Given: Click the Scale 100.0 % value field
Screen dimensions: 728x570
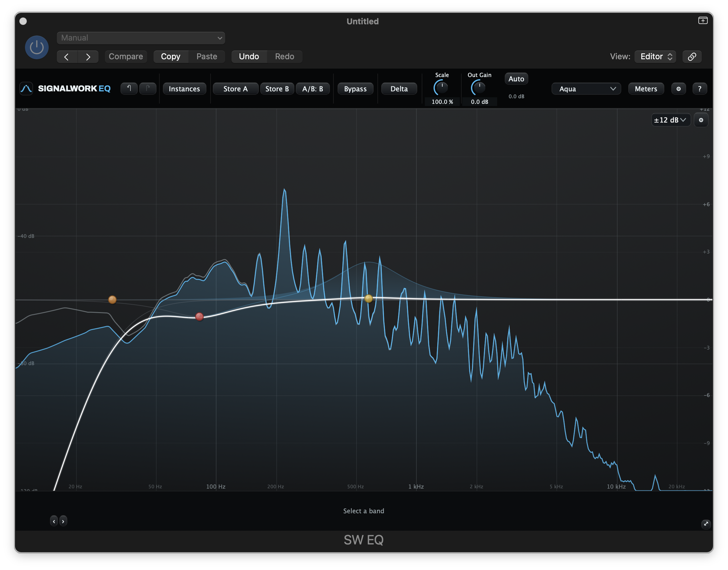Looking at the screenshot, I should (442, 102).
